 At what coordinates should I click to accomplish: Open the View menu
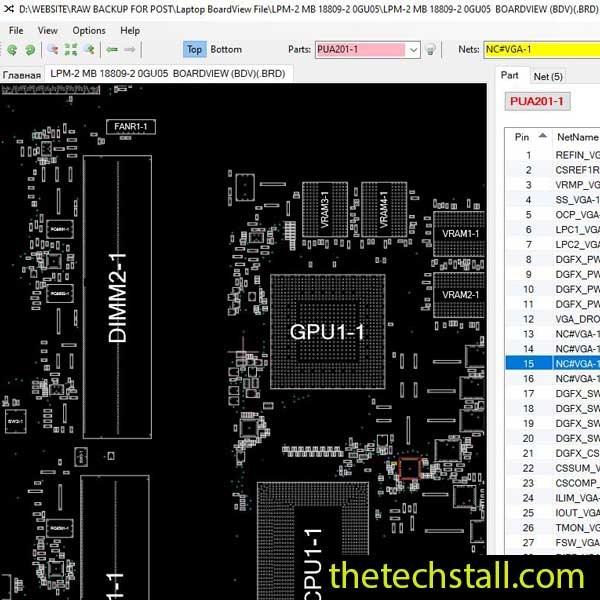(47, 30)
